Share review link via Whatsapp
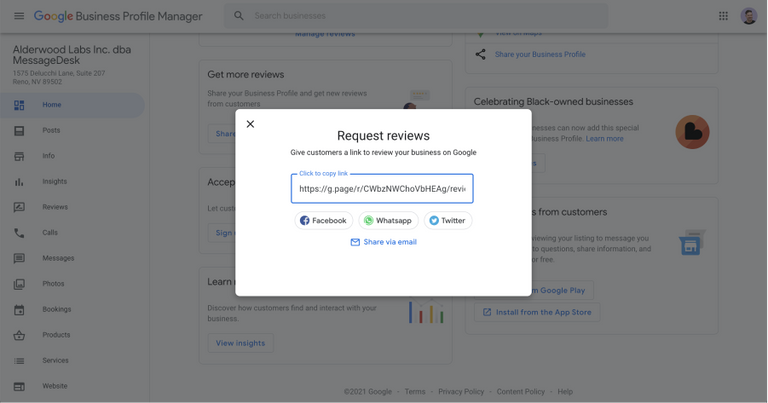This screenshot has height=403, width=768. (388, 220)
